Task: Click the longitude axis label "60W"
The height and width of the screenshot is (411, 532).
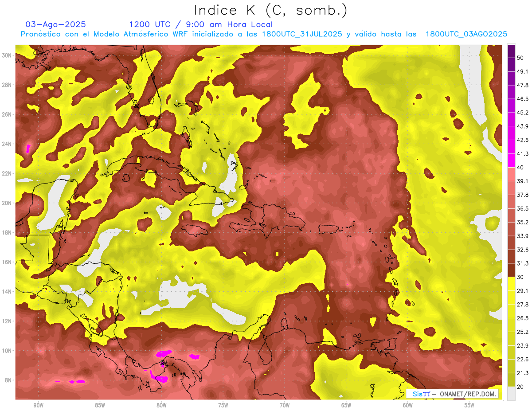Action: 408,405
